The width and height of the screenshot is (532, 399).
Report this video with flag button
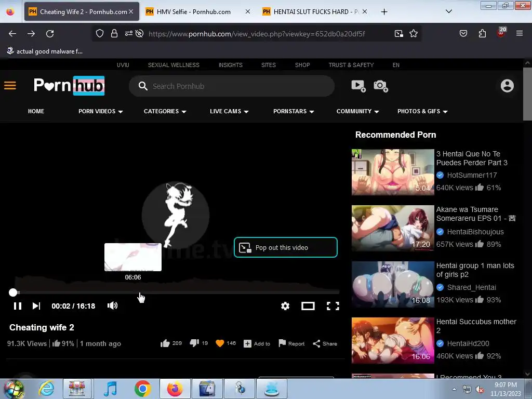pos(291,343)
